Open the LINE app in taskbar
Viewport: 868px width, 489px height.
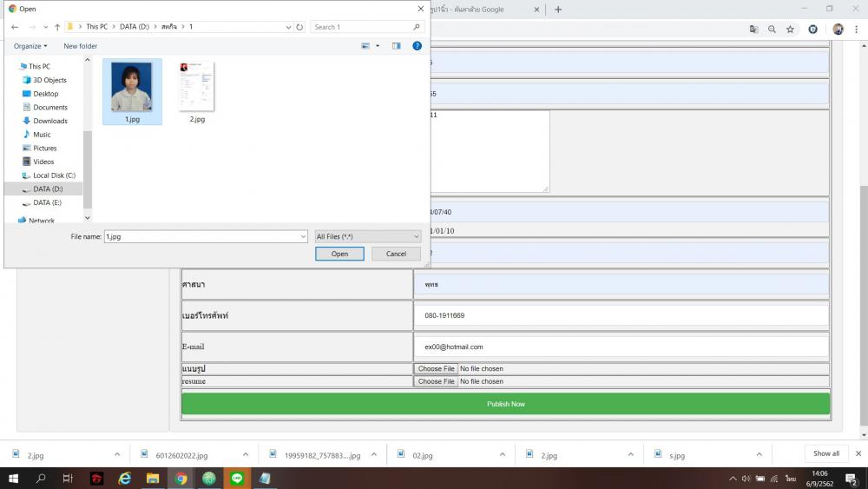point(237,479)
